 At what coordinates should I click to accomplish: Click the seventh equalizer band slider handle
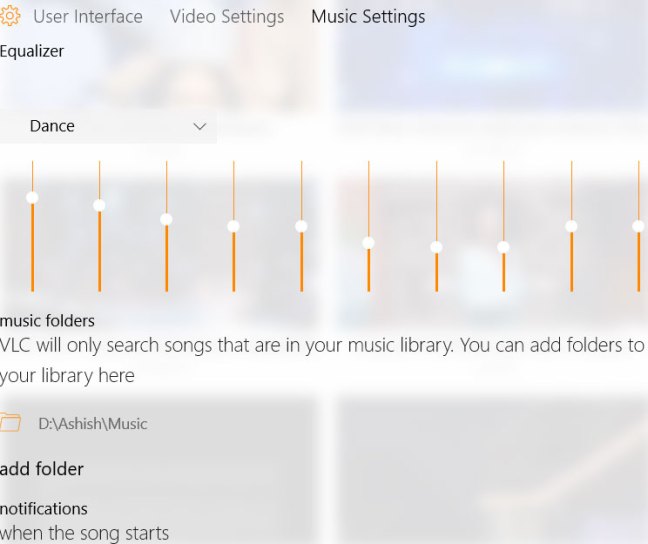(x=436, y=247)
